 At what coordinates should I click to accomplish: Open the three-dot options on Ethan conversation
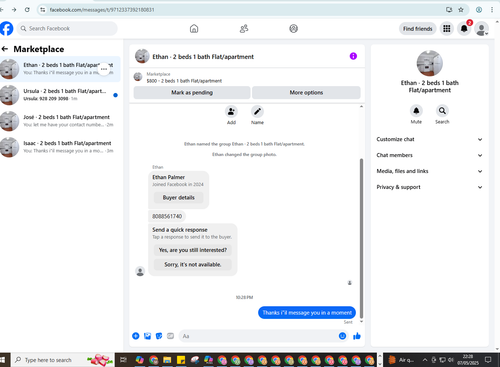tap(104, 69)
